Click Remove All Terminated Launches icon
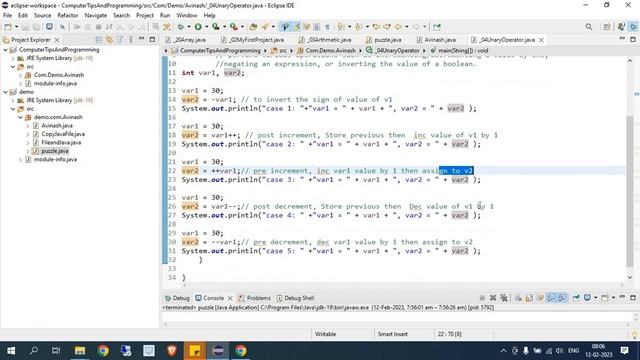Screen dimensions: 640x360 click(x=504, y=298)
